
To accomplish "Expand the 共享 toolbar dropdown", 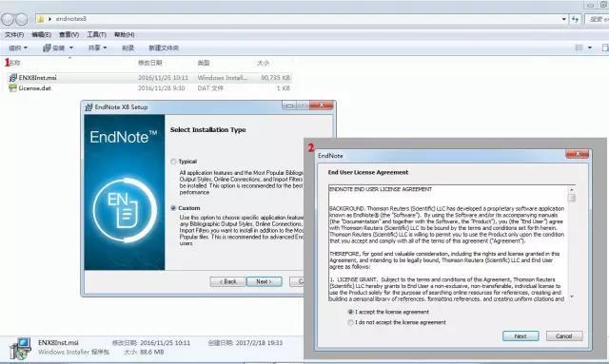I will 97,48.
